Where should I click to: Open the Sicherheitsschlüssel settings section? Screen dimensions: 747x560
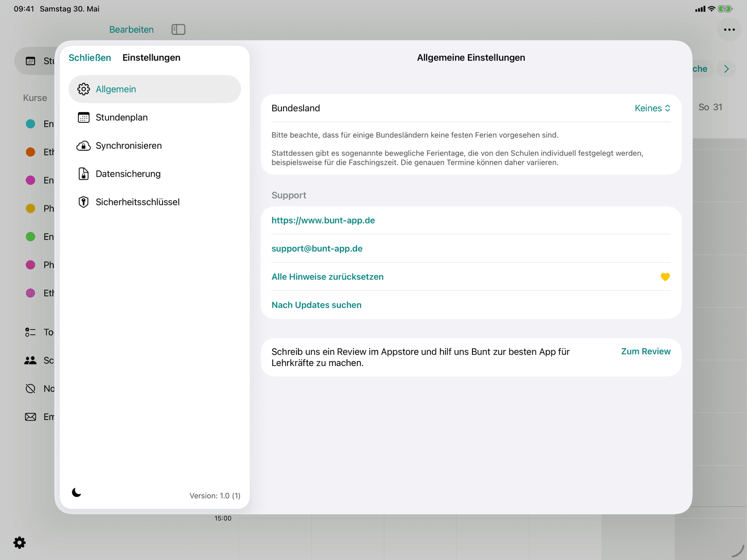point(155,202)
